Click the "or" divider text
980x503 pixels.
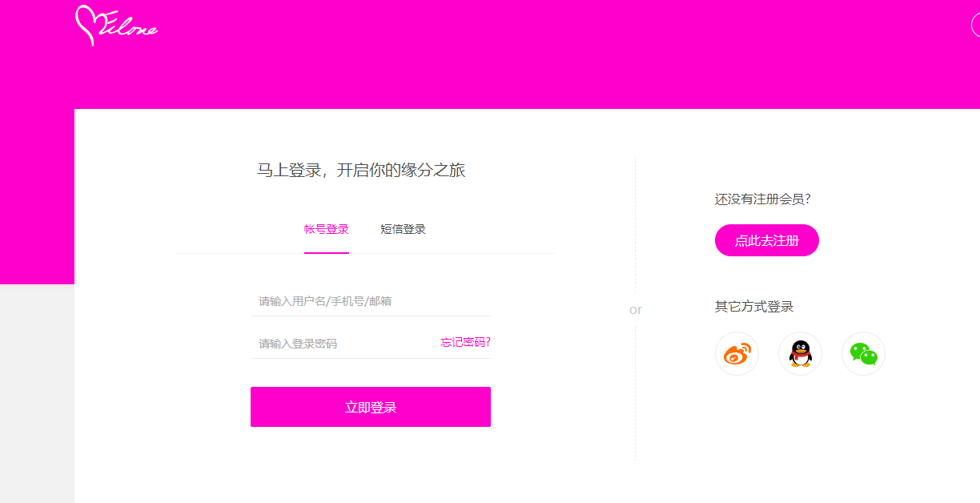click(636, 309)
